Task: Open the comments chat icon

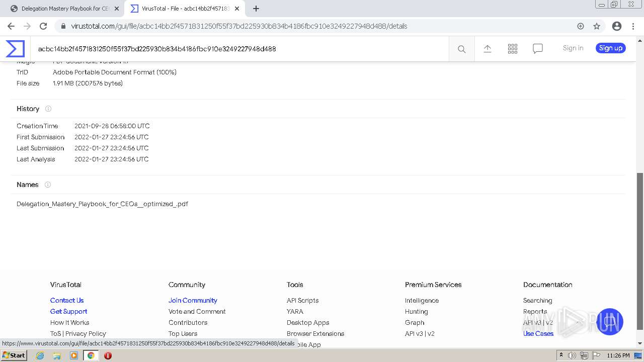Action: (x=538, y=49)
